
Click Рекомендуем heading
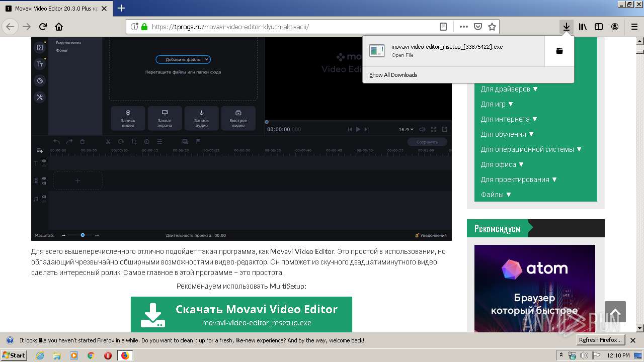(497, 229)
